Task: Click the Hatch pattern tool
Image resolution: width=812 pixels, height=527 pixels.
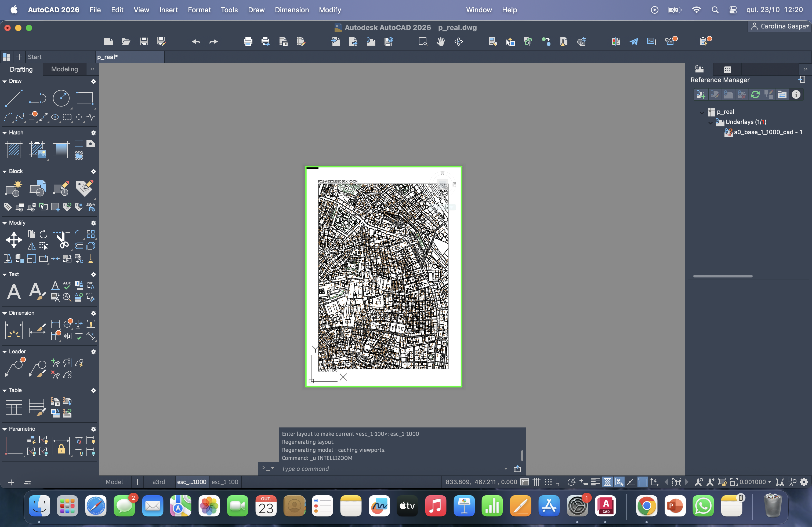Action: click(x=14, y=150)
